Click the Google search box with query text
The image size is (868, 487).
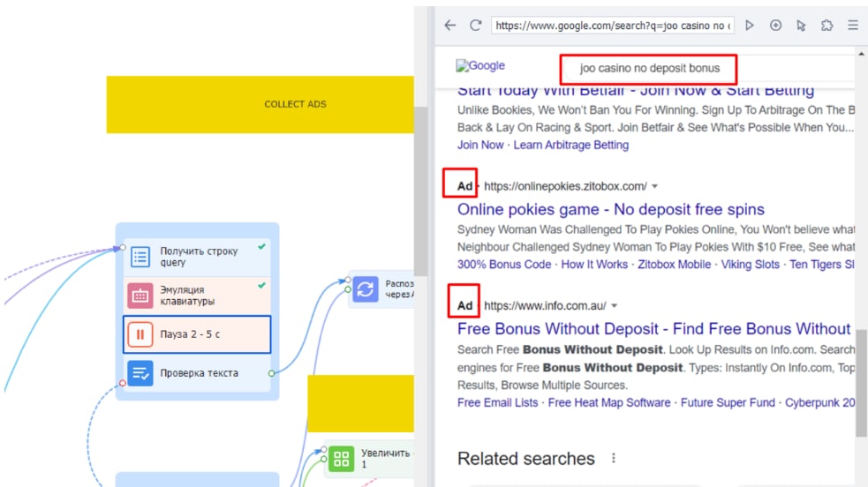pyautogui.click(x=649, y=68)
